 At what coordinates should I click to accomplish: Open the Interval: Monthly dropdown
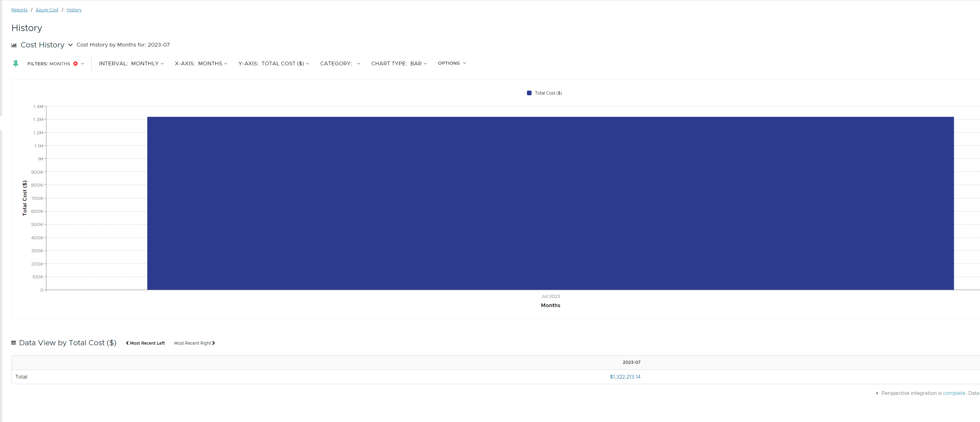131,63
